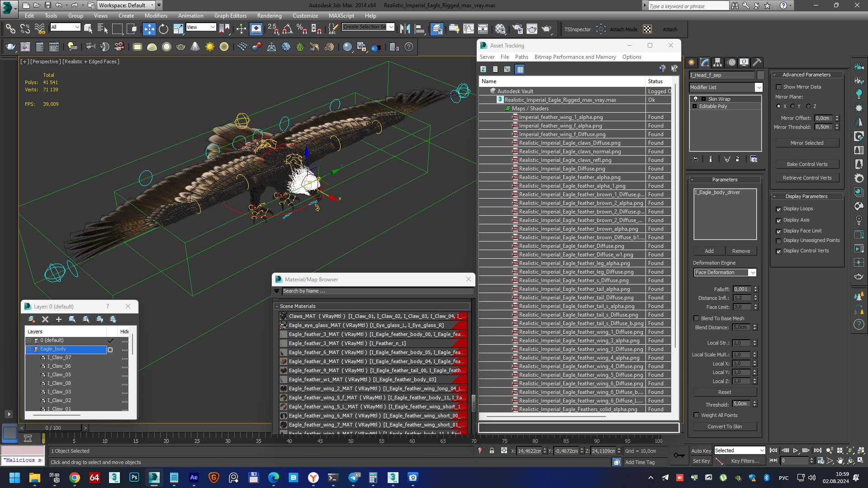Open the Modifiers menu
The image size is (868, 488).
156,15
